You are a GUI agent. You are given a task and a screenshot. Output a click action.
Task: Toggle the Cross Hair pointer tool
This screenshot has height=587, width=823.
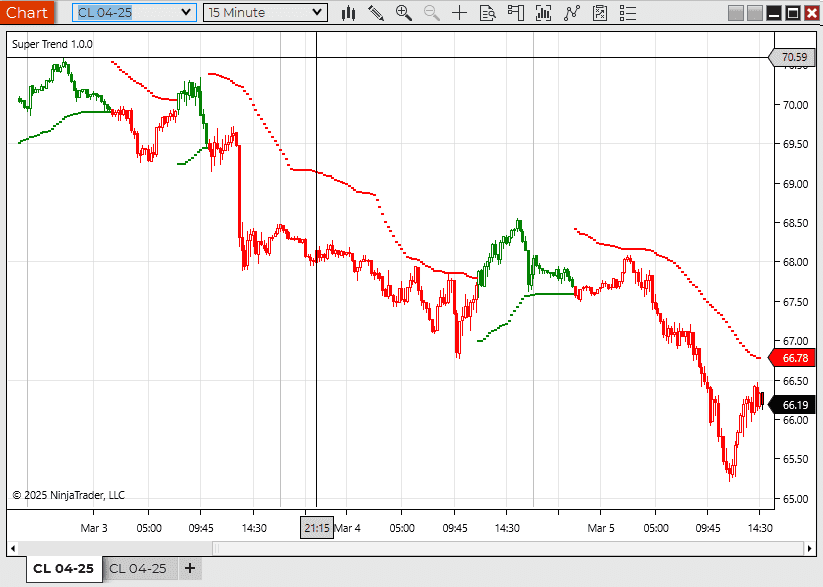coord(459,13)
